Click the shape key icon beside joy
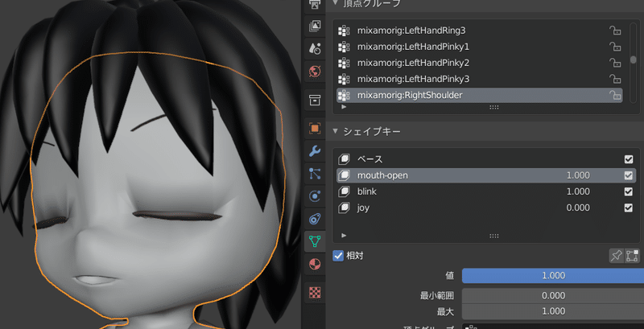Image resolution: width=644 pixels, height=329 pixels. pos(344,208)
